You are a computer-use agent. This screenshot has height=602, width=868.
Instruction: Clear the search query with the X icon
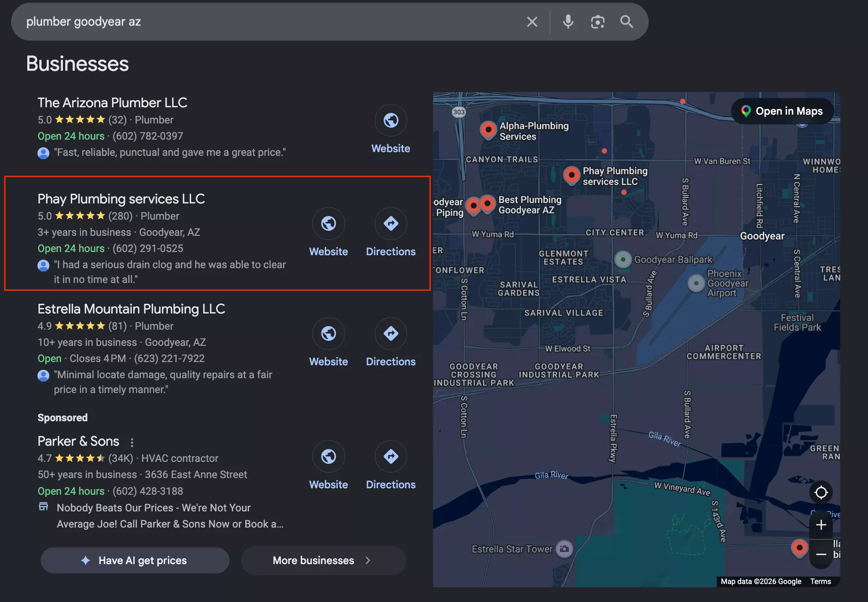532,22
